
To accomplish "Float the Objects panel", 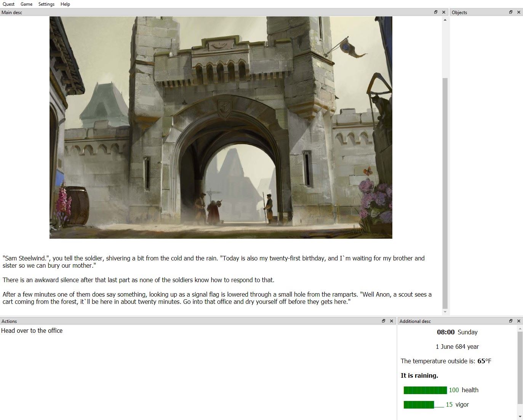I will (x=511, y=12).
